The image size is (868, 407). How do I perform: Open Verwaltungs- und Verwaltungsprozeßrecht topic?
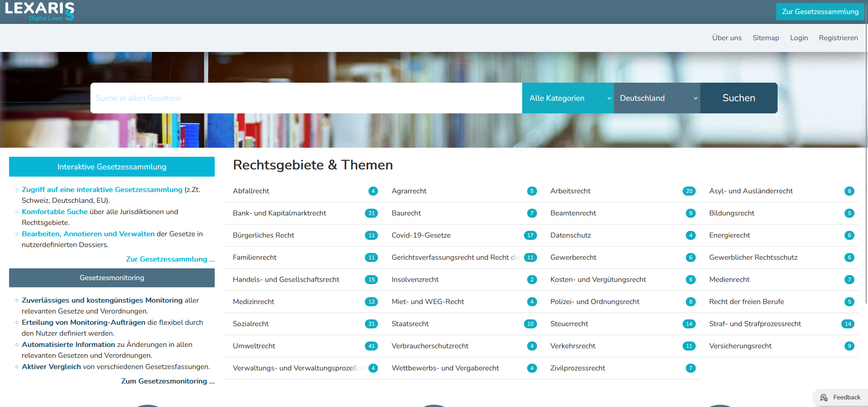click(x=299, y=368)
